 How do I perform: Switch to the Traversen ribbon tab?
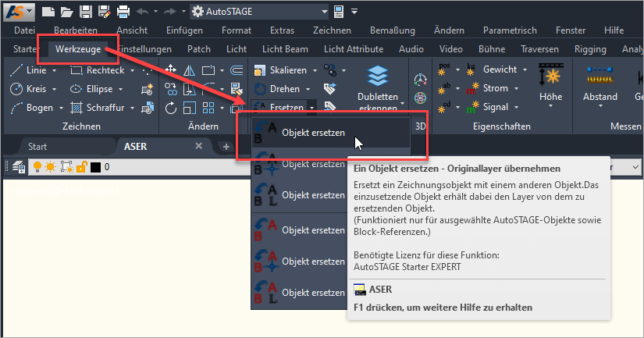coord(539,49)
